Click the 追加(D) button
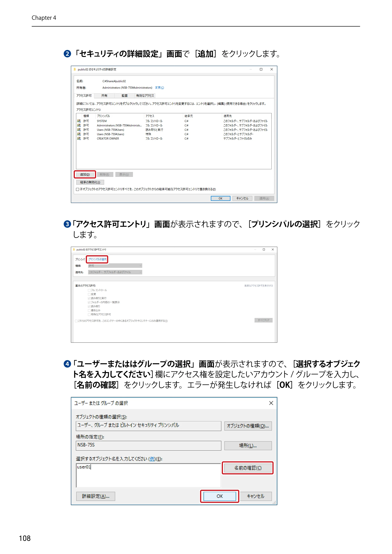392x554 pixels. click(85, 174)
